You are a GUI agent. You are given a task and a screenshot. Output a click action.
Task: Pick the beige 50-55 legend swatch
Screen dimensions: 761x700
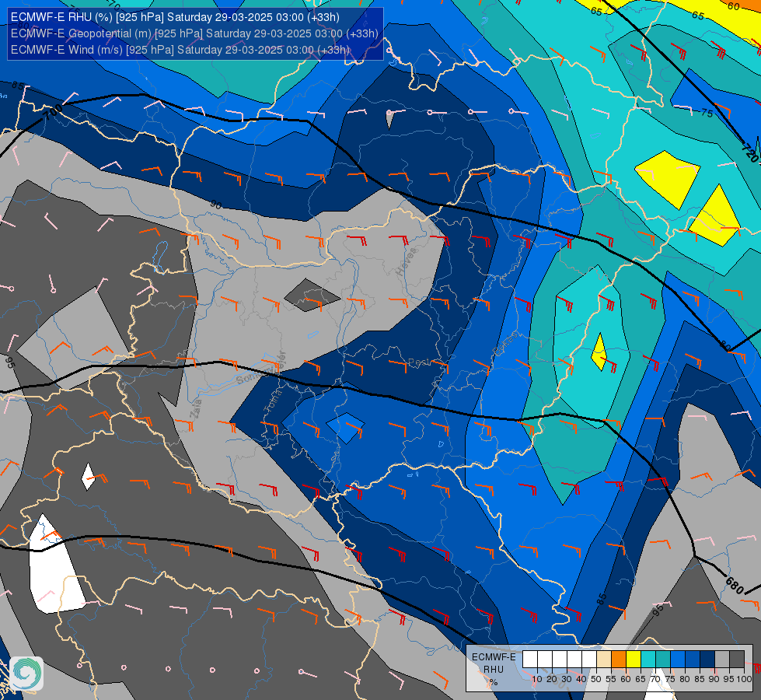604,660
